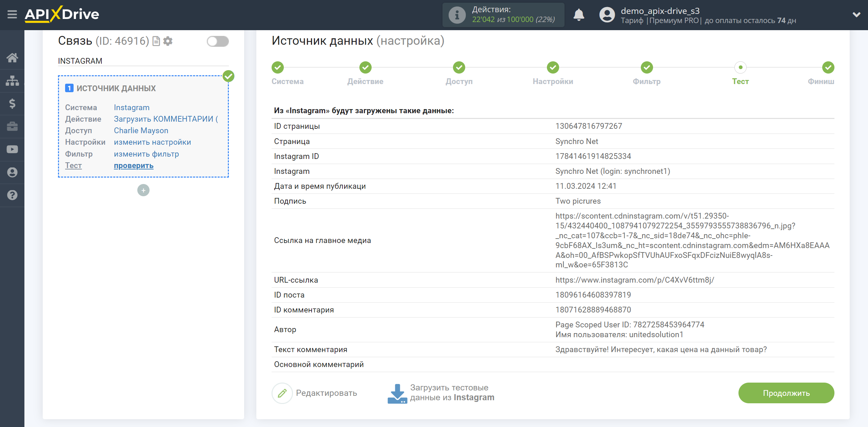
Task: Click the source block green checkmark
Action: pyautogui.click(x=229, y=76)
